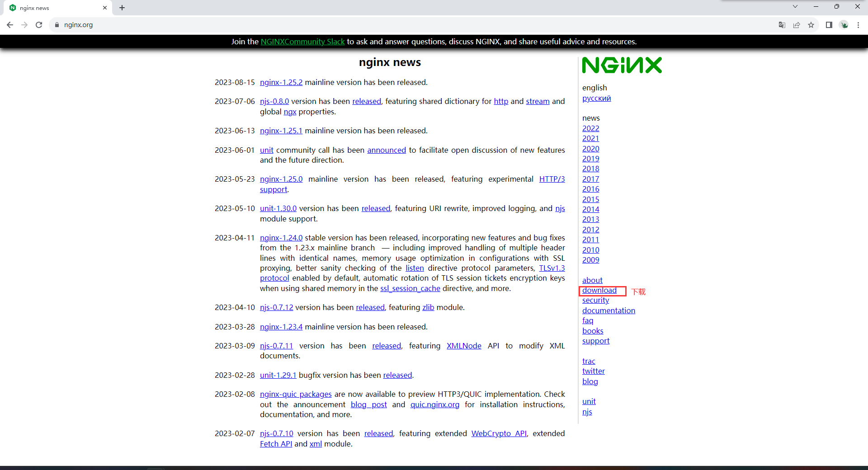This screenshot has width=868, height=470.
Task: Open the njs sidebar link
Action: [x=587, y=412]
